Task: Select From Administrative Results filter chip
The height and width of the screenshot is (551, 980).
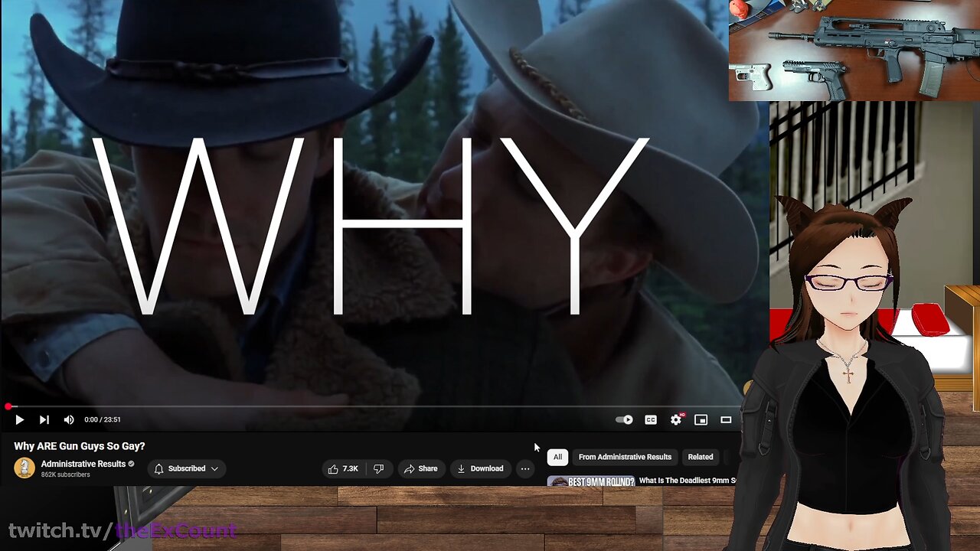Action: (625, 457)
